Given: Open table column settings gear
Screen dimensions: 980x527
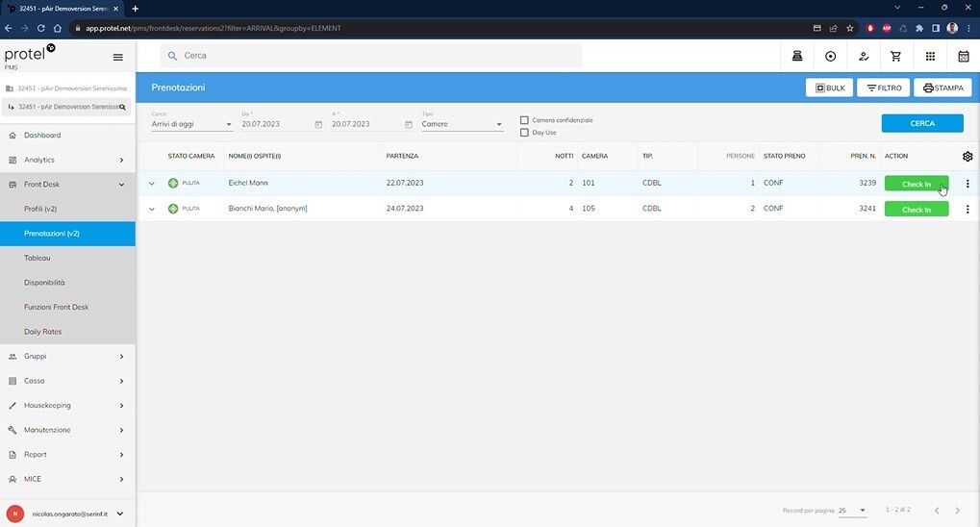Looking at the screenshot, I should pos(967,156).
